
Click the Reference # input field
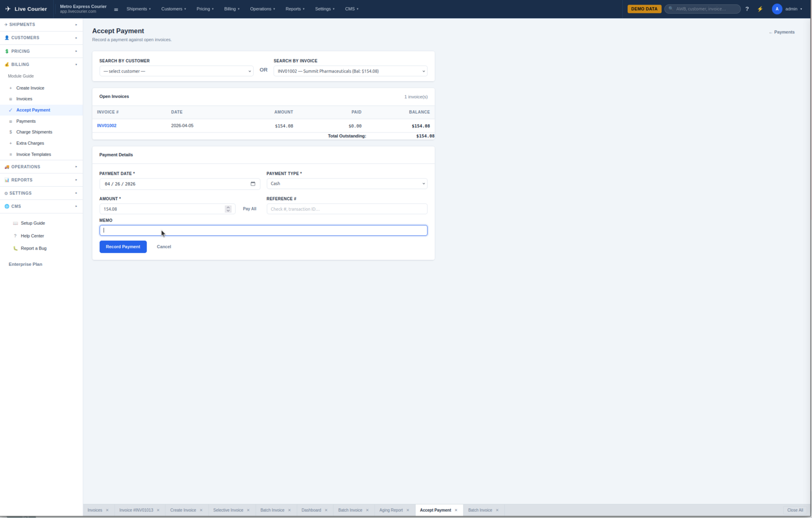[x=347, y=209]
